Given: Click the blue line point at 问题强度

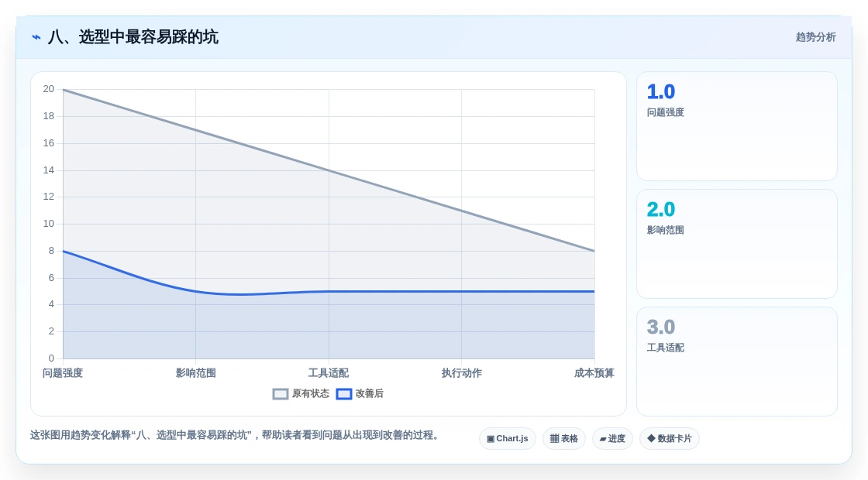Looking at the screenshot, I should [63, 251].
